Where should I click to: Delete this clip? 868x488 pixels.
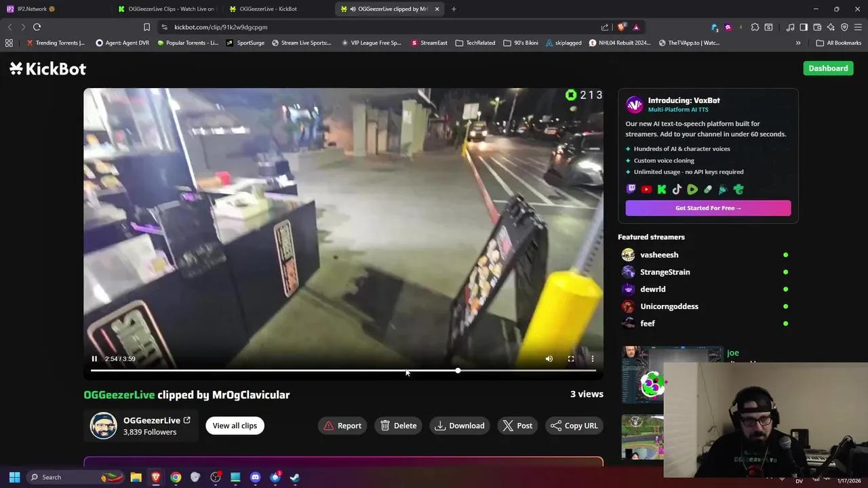[399, 426]
